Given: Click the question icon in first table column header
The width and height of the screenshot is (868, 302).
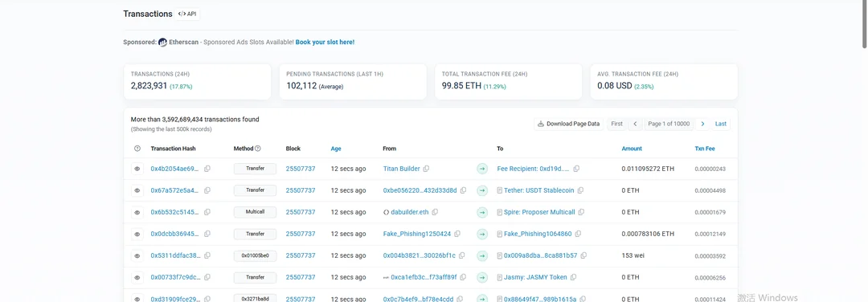Looking at the screenshot, I should click(x=137, y=149).
